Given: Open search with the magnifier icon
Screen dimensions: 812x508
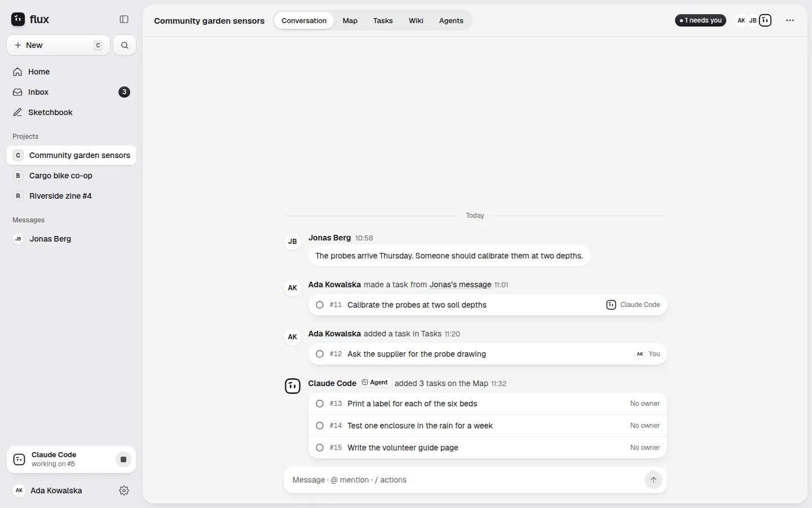Looking at the screenshot, I should pos(125,45).
